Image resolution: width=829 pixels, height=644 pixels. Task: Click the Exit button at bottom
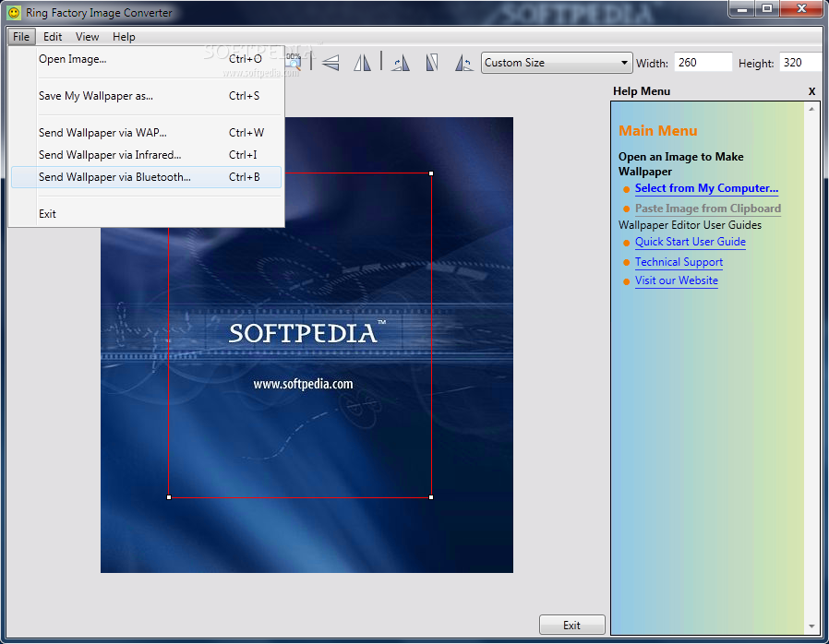572,625
